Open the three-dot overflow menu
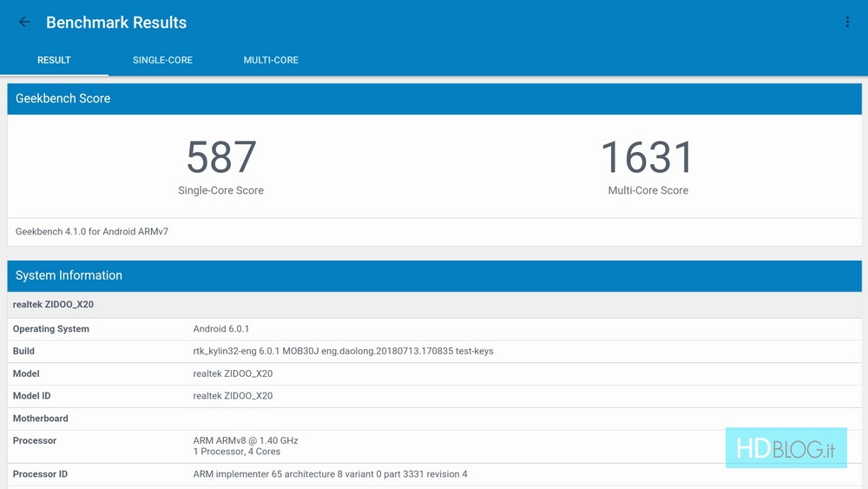The width and height of the screenshot is (868, 489). pyautogui.click(x=847, y=23)
